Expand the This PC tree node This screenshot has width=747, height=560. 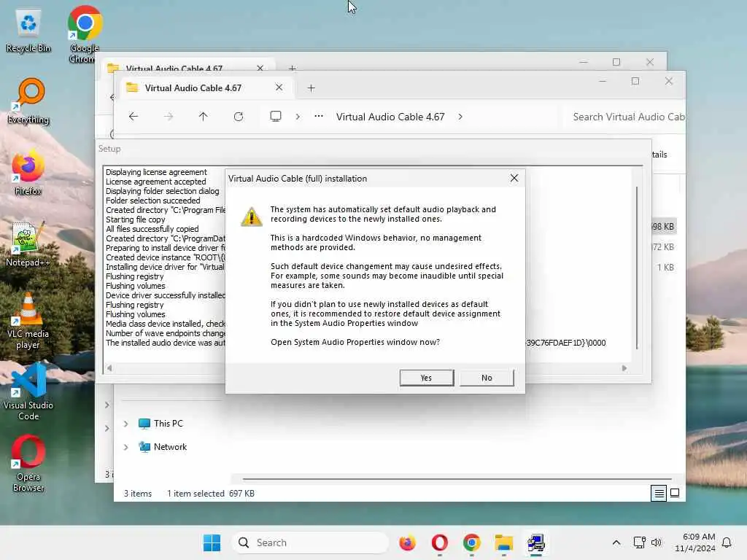125,424
